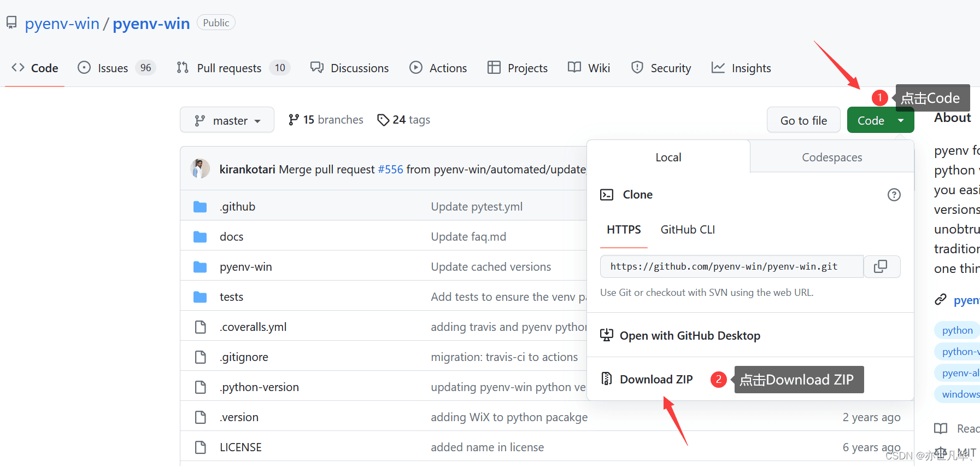Click the repository icon beside pyenv-win
This screenshot has width=980, height=466.
pyautogui.click(x=11, y=23)
